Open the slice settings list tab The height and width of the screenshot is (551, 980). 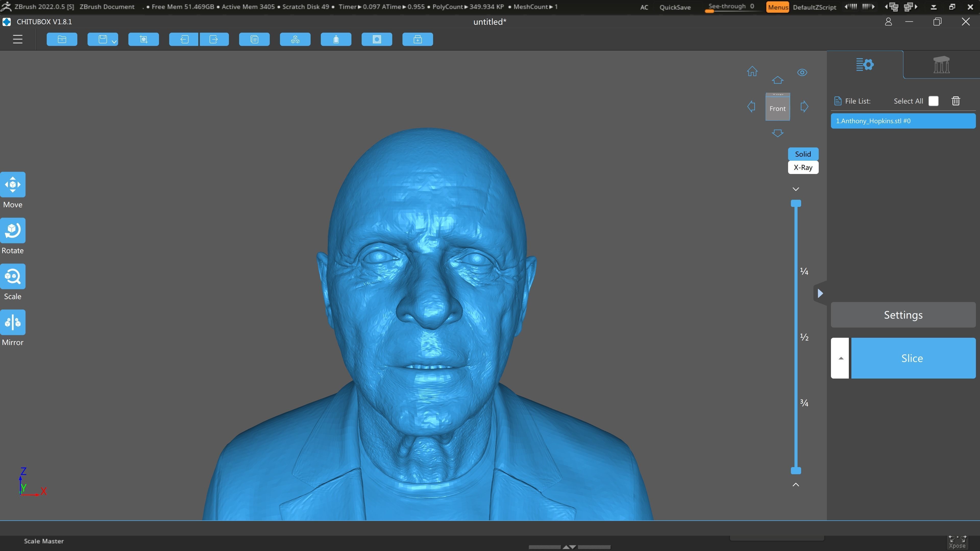(865, 64)
